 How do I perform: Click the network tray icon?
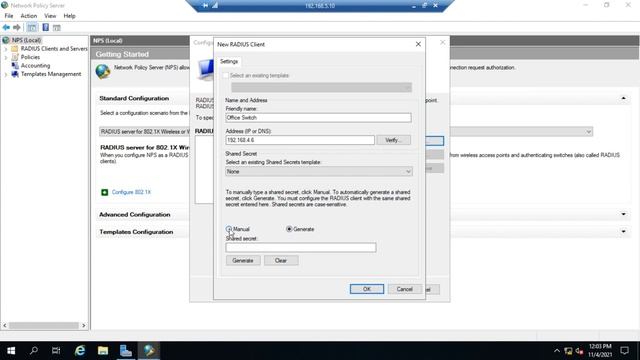coord(568,351)
